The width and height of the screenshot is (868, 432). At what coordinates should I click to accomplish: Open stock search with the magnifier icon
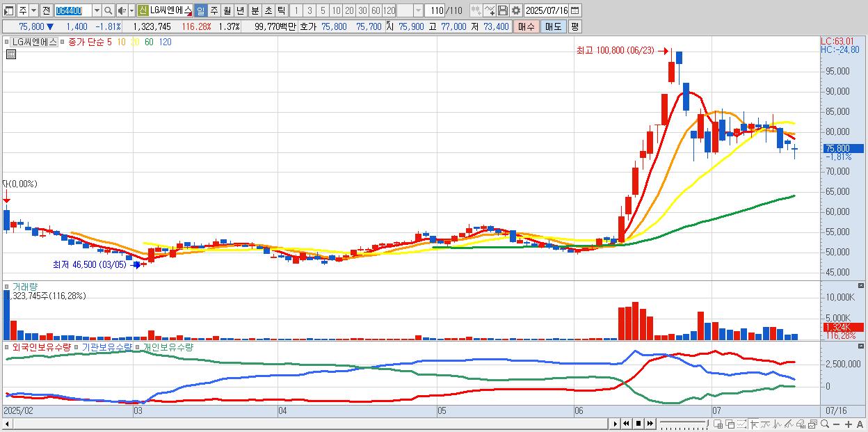click(108, 10)
